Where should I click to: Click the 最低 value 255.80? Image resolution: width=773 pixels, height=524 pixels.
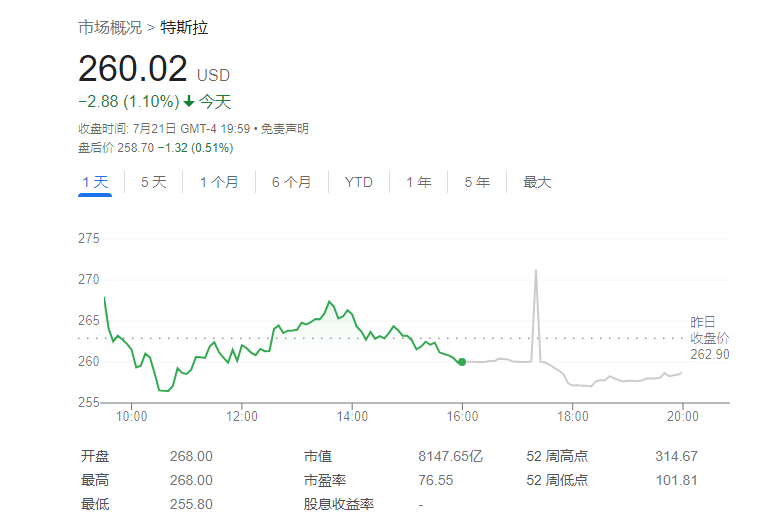(191, 504)
